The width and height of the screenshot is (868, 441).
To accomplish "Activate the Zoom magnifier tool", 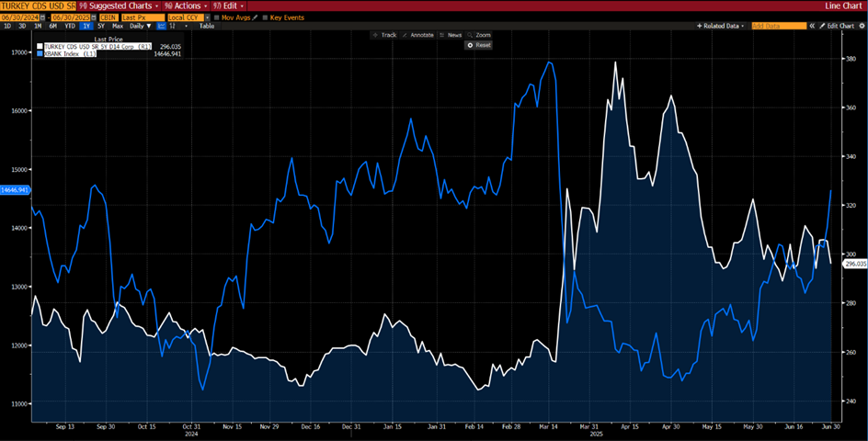I will click(x=481, y=35).
